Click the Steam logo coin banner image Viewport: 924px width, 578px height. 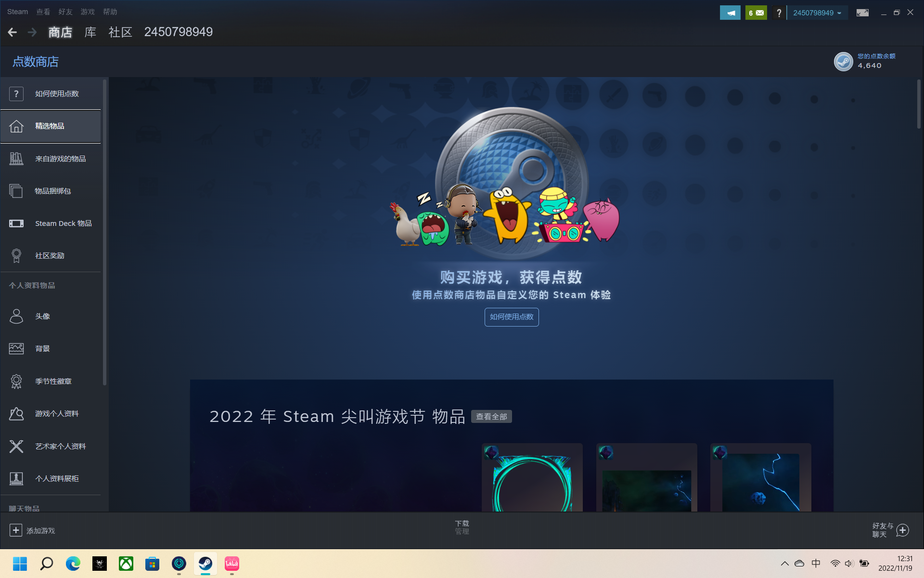pyautogui.click(x=512, y=183)
